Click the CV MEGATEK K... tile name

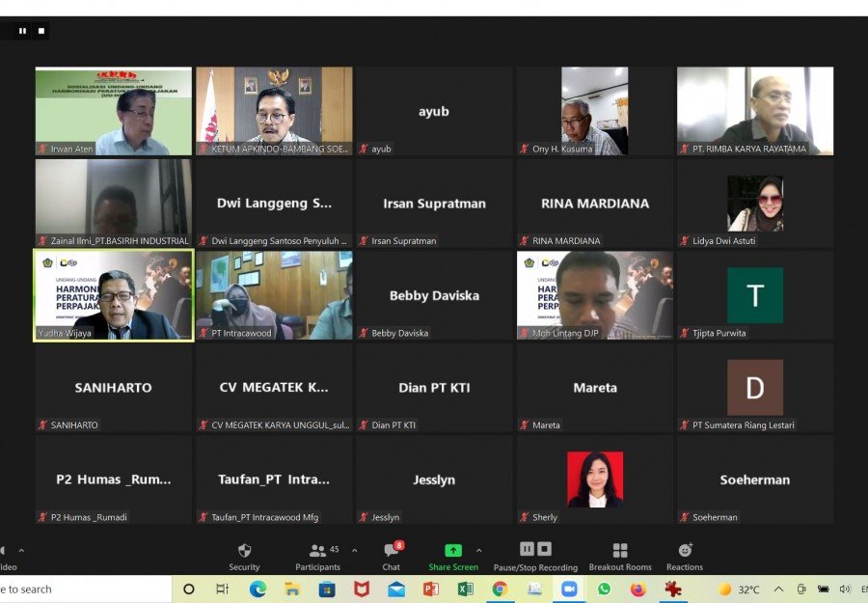274,388
